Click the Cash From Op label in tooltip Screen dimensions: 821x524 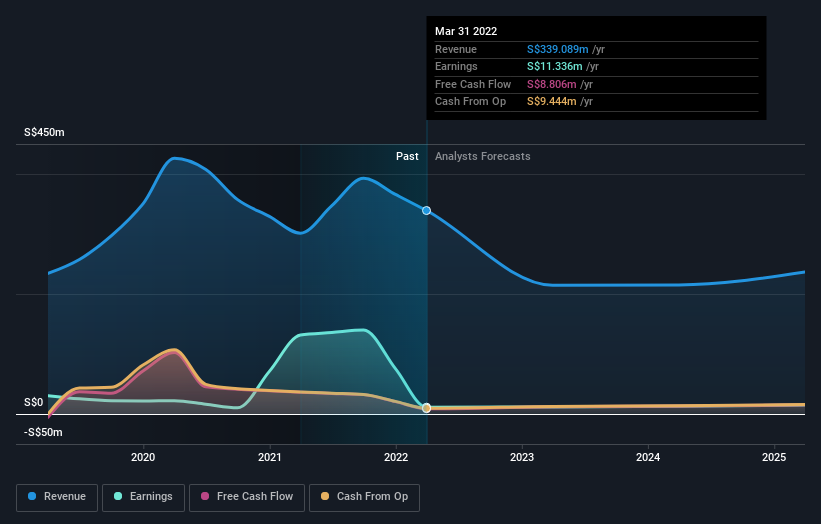click(x=470, y=102)
